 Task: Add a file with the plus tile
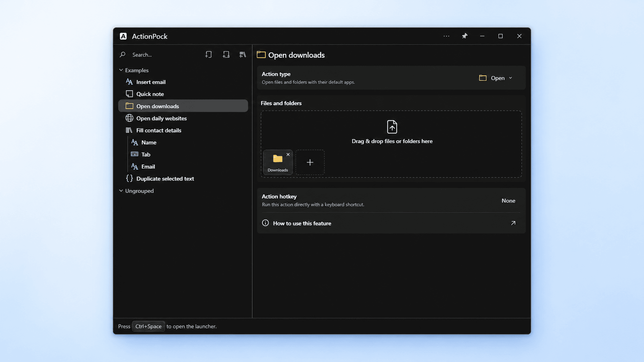(x=310, y=162)
